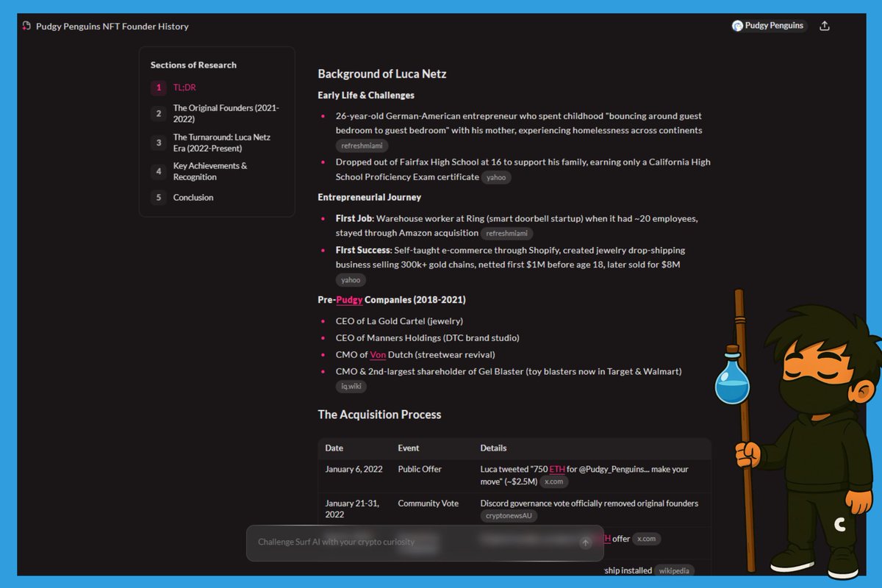The height and width of the screenshot is (588, 882).
Task: Click the ninja mascot character illustration
Action: click(801, 434)
